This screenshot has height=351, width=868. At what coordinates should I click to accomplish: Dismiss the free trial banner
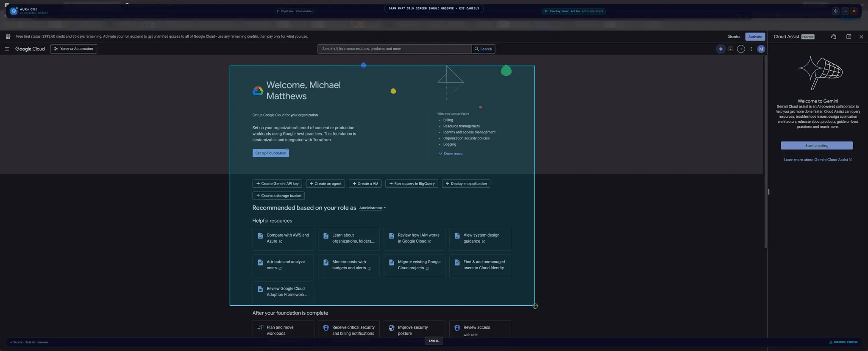(x=734, y=37)
